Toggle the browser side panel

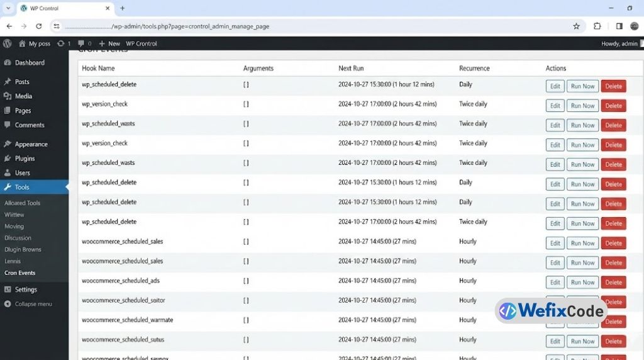[x=619, y=26]
